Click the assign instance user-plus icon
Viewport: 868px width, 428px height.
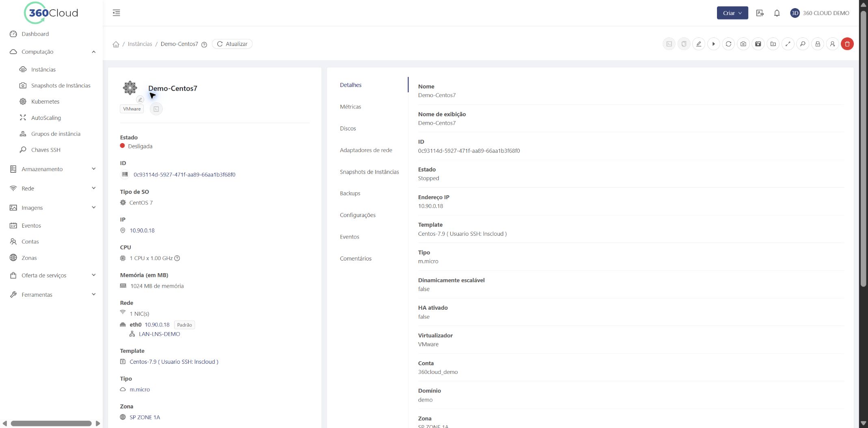coord(832,44)
